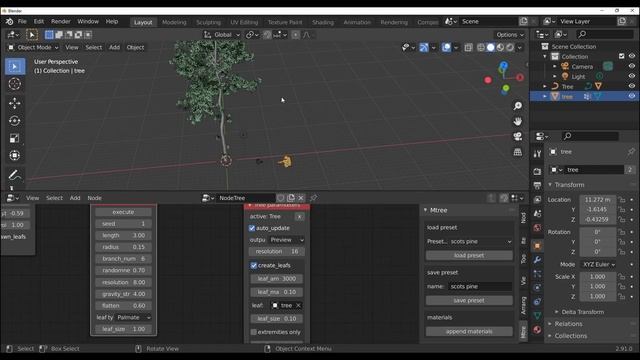This screenshot has height=360, width=640.
Task: Open the Render menu
Action: (61, 22)
